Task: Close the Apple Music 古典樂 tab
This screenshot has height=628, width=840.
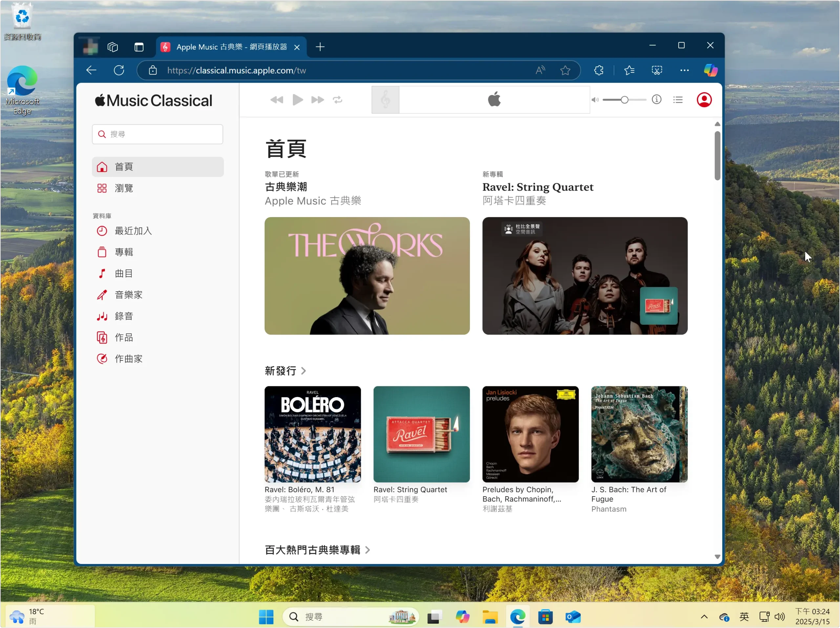Action: coord(297,47)
